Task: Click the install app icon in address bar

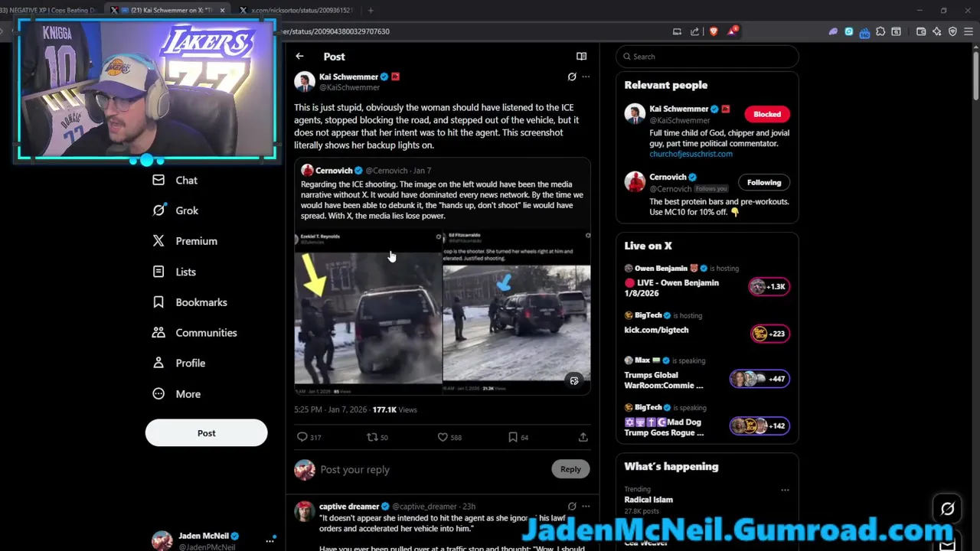Action: [677, 31]
